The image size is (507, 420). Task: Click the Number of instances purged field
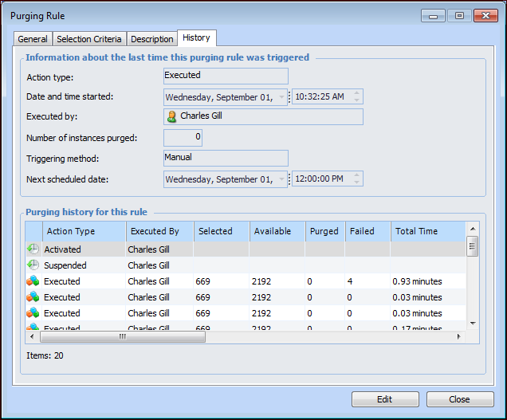click(x=183, y=138)
